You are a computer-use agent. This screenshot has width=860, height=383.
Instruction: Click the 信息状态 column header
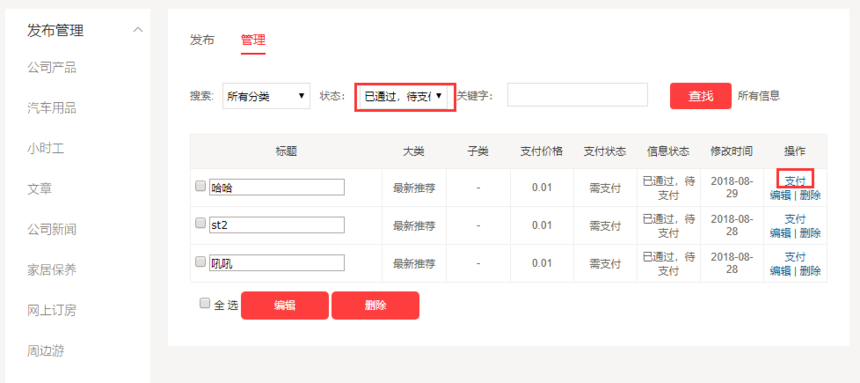[668, 151]
